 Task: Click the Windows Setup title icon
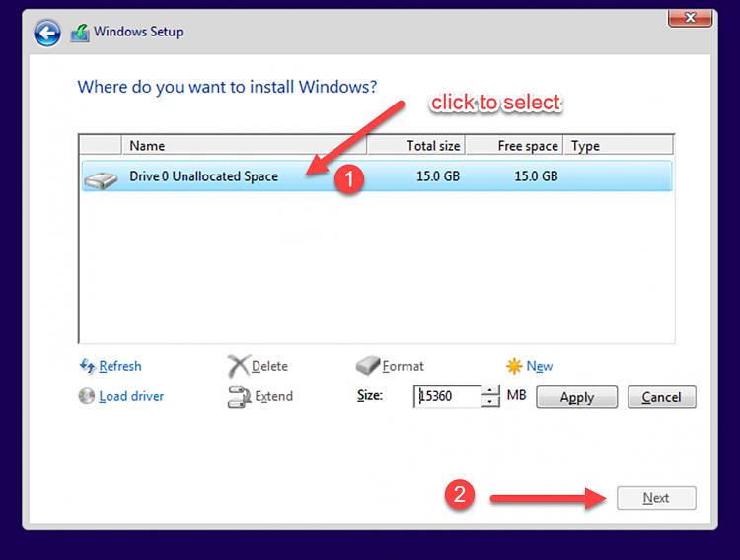point(80,33)
